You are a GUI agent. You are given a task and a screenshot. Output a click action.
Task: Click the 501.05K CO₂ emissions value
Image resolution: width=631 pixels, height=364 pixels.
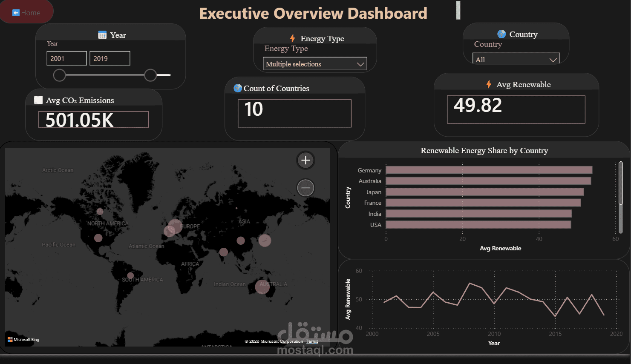(x=80, y=120)
